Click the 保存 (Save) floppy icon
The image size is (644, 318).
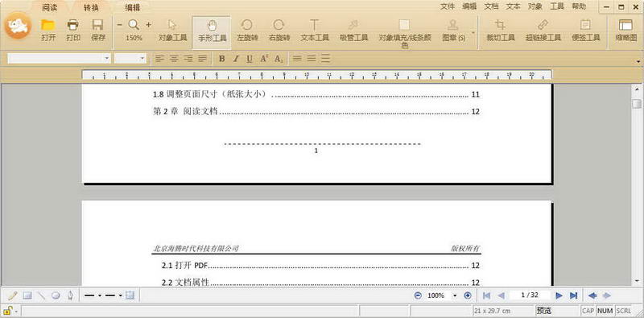[97, 25]
